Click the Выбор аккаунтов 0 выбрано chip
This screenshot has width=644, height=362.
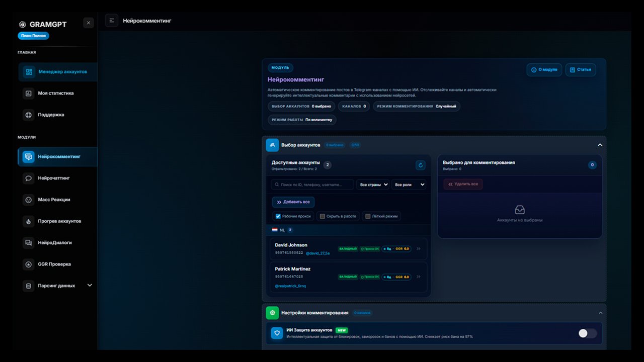pyautogui.click(x=301, y=106)
